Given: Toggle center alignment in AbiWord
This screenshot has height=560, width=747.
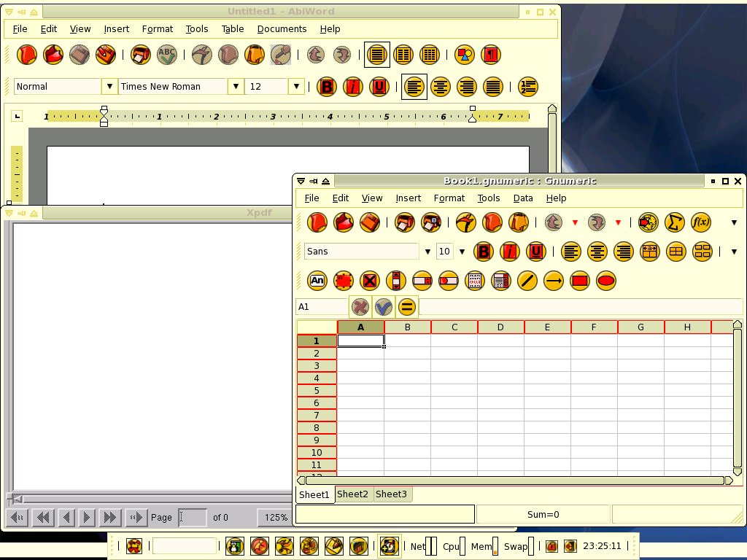Looking at the screenshot, I should [440, 87].
